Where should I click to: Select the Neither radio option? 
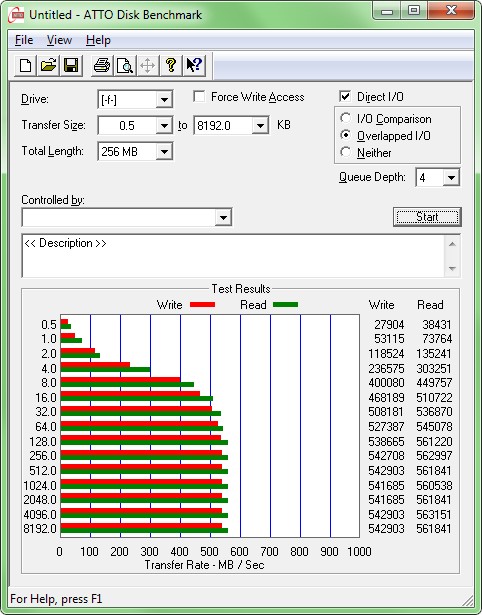(346, 152)
